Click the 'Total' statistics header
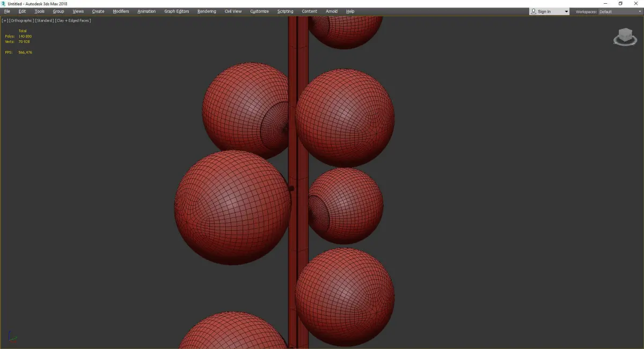Image resolution: width=644 pixels, height=349 pixels. coord(22,31)
